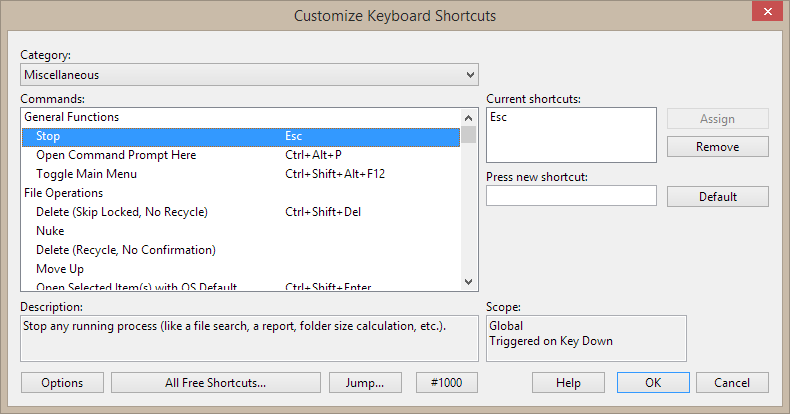790x414 pixels.
Task: Click in the Press new shortcut field
Action: pos(571,196)
